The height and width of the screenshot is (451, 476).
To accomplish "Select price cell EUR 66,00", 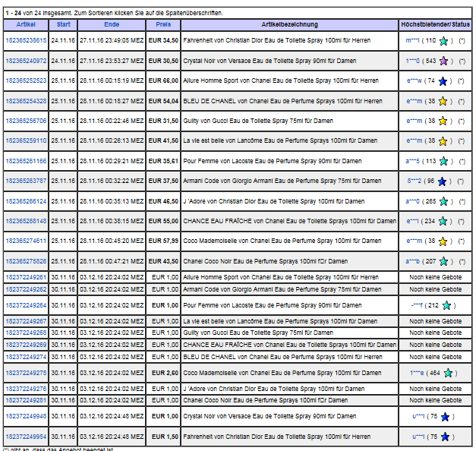I will click(163, 80).
